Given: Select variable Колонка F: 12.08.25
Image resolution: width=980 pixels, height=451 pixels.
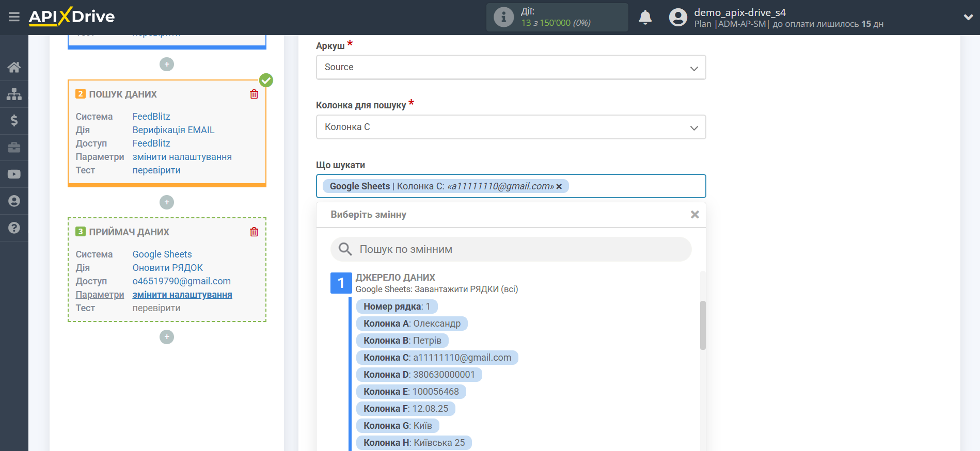Looking at the screenshot, I should click(406, 409).
